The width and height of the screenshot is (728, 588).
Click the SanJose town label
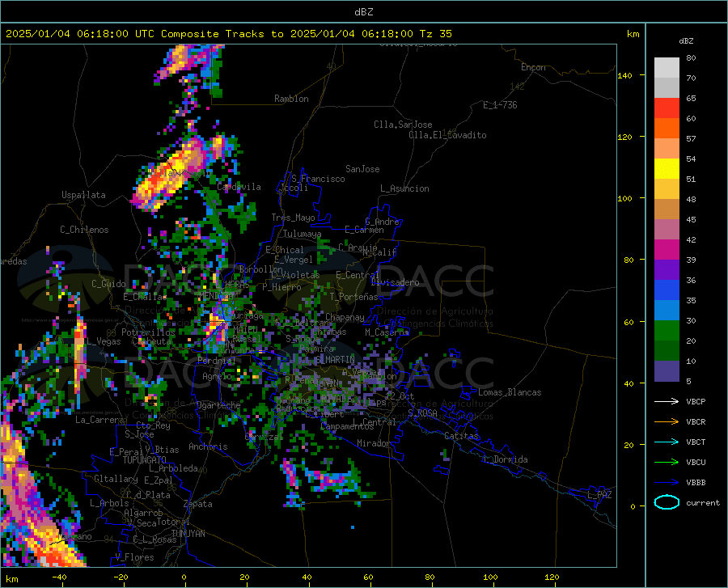pos(362,169)
